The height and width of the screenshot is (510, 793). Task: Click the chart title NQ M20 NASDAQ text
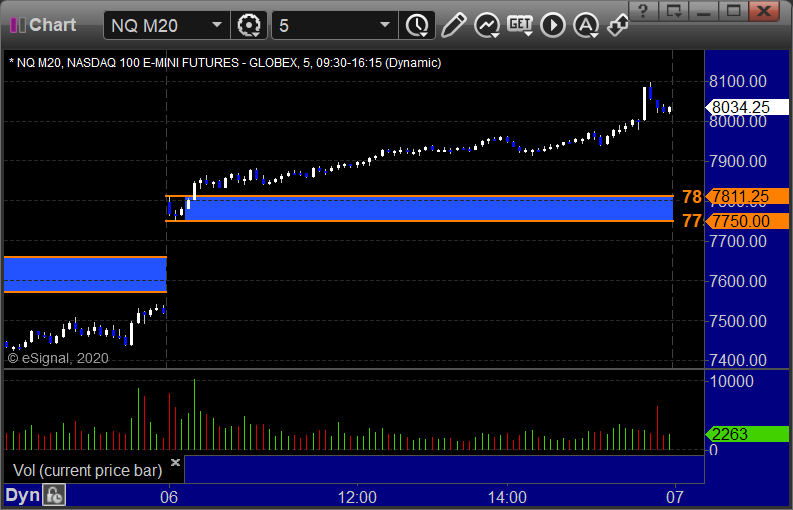coord(225,63)
